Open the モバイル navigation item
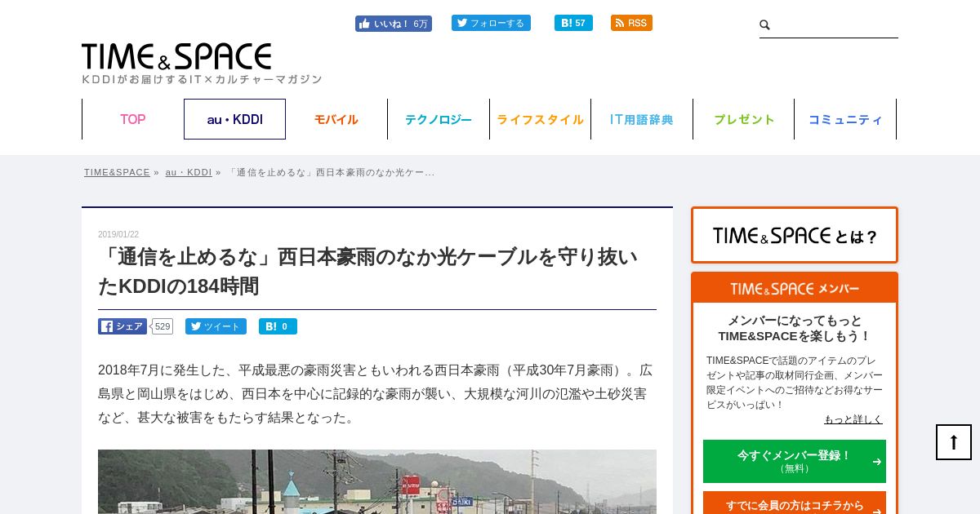Viewport: 980px width, 514px height. (x=336, y=119)
